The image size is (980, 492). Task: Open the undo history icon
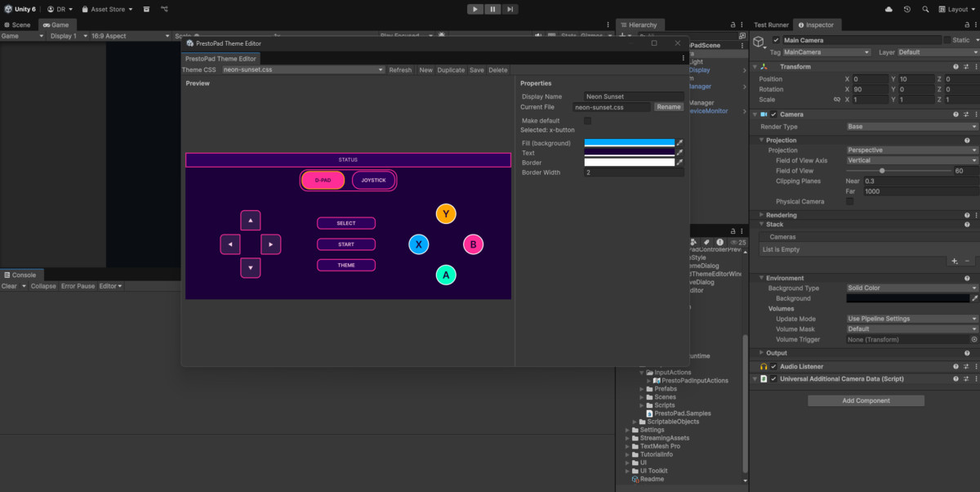pyautogui.click(x=907, y=9)
